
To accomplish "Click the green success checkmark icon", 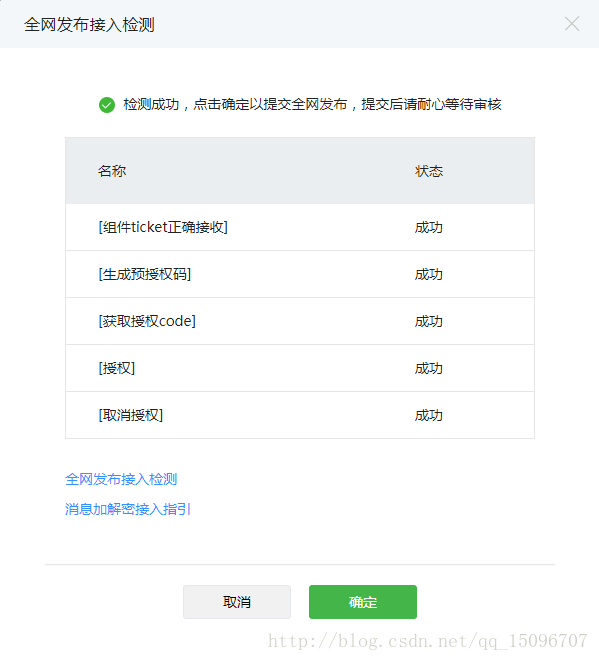I will (x=107, y=105).
